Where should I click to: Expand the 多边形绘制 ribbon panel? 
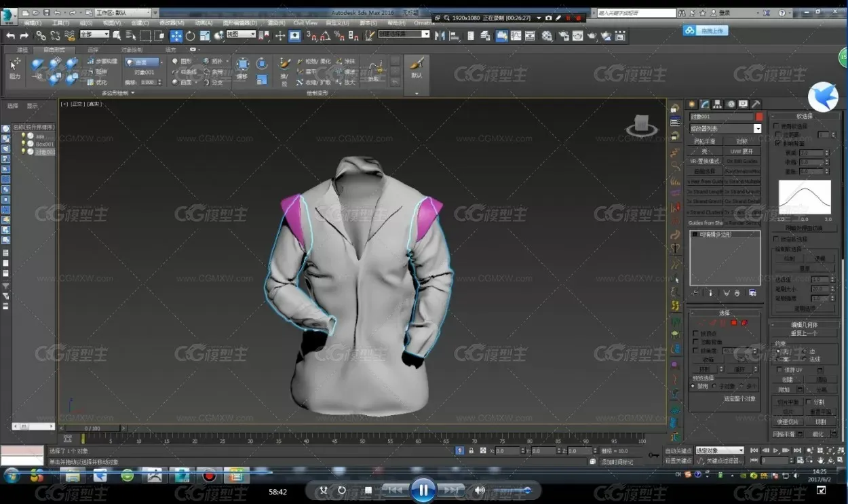coord(119,93)
